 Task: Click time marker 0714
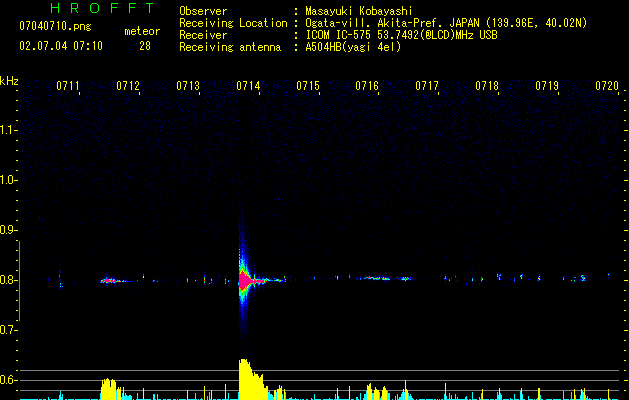(248, 86)
